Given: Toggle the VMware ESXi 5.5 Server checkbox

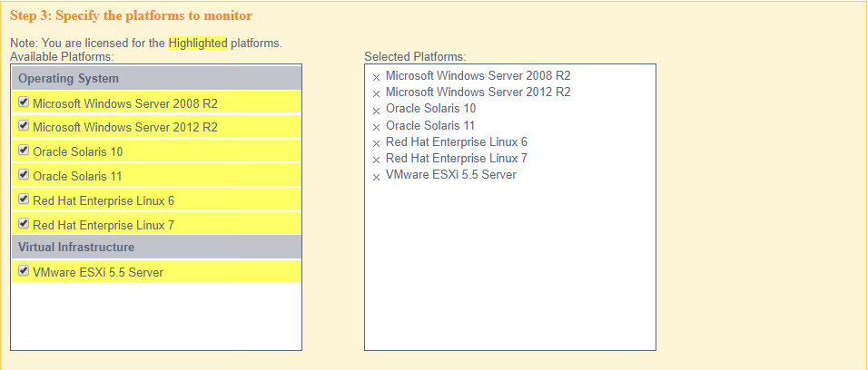Looking at the screenshot, I should click(24, 271).
